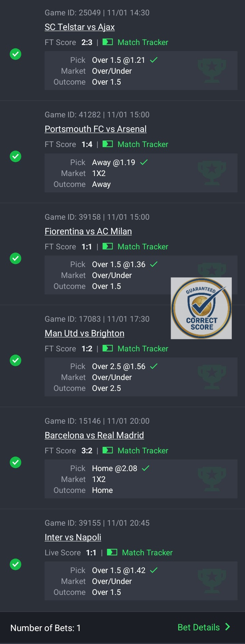Click the Guaranteed Correct Score badge
The width and height of the screenshot is (245, 644).
(201, 308)
